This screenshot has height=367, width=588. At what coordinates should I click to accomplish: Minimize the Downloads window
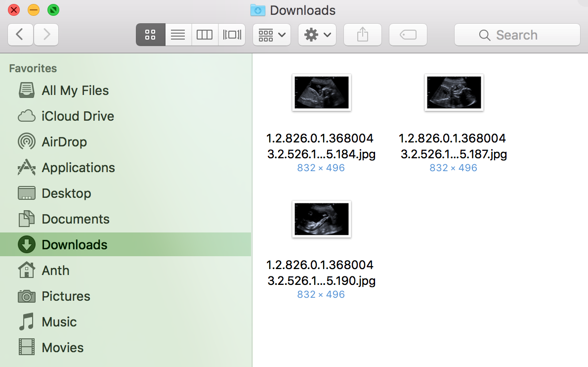34,10
